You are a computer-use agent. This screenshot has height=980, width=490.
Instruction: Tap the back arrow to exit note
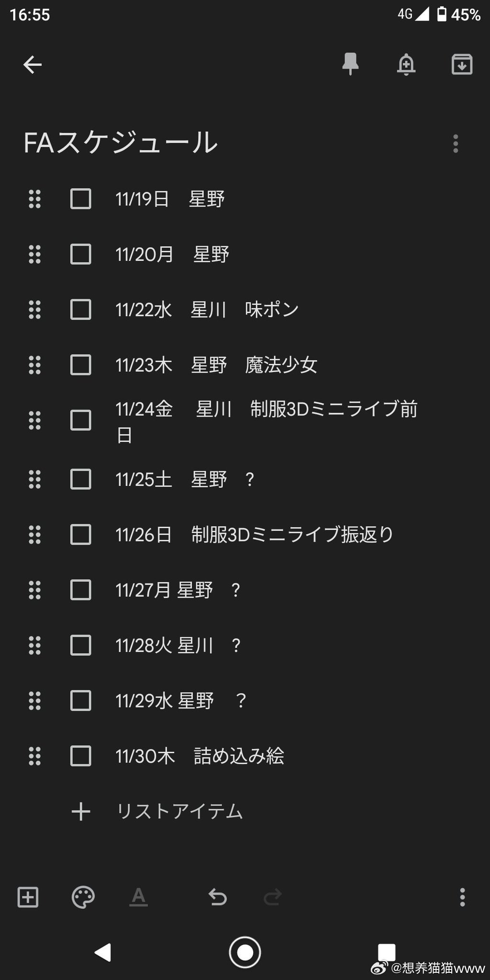click(x=33, y=65)
